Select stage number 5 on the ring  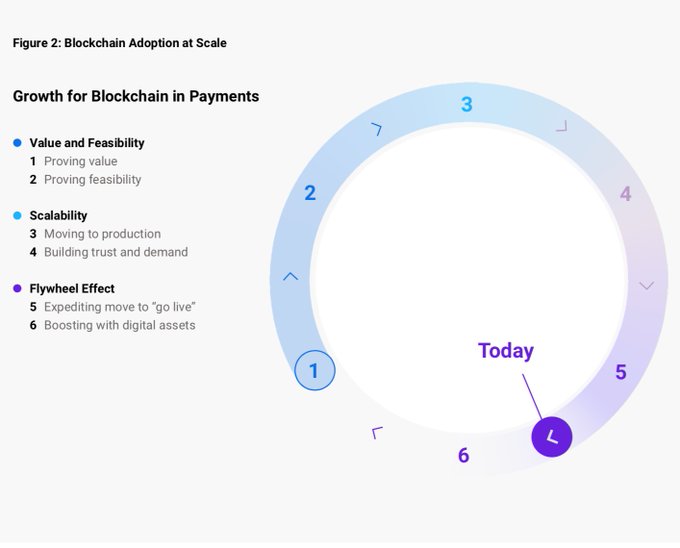[x=620, y=372]
